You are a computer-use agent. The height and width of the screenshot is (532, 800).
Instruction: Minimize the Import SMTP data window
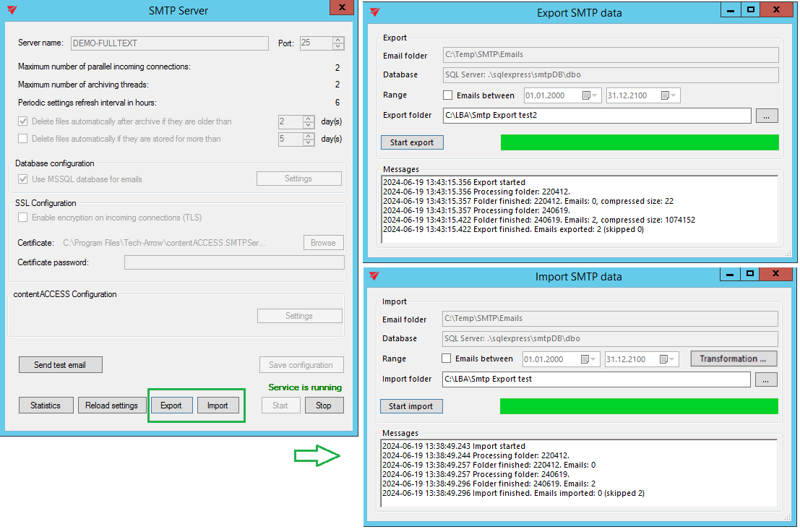tap(731, 273)
